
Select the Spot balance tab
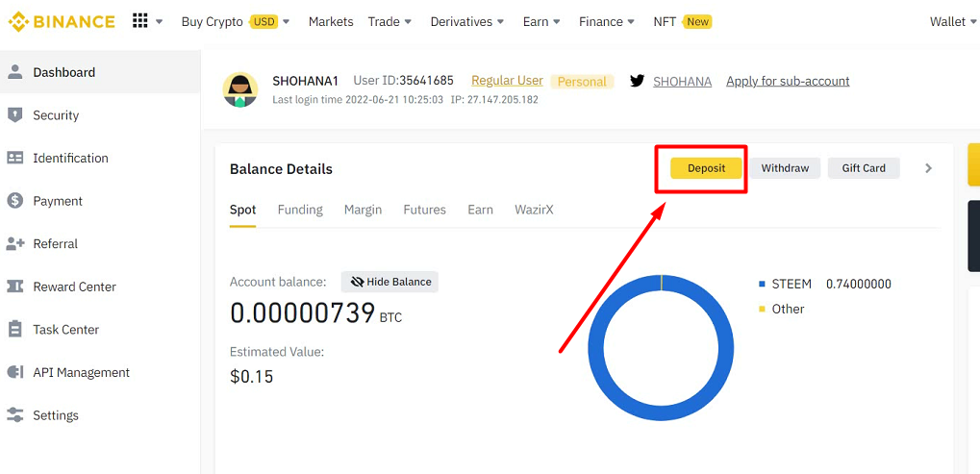pos(243,210)
